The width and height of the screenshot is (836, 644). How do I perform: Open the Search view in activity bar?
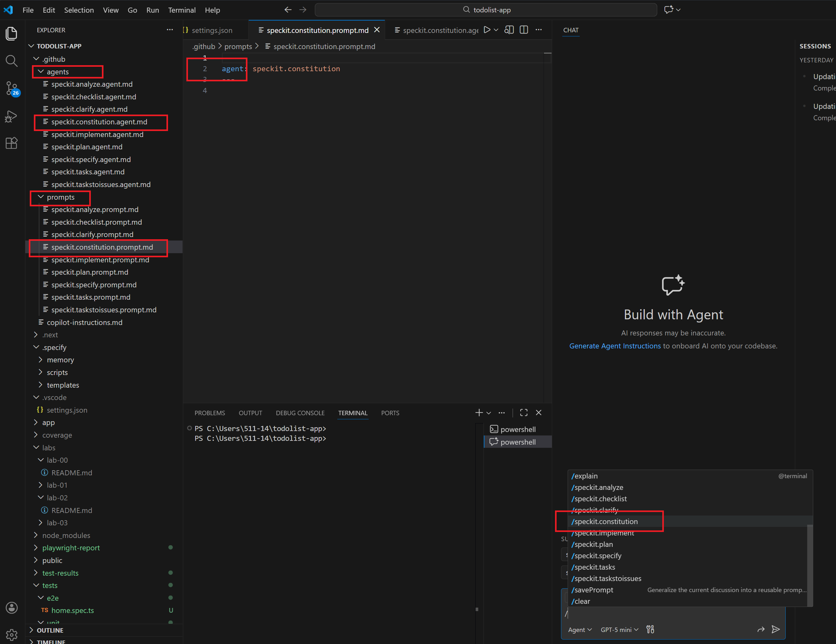point(11,61)
